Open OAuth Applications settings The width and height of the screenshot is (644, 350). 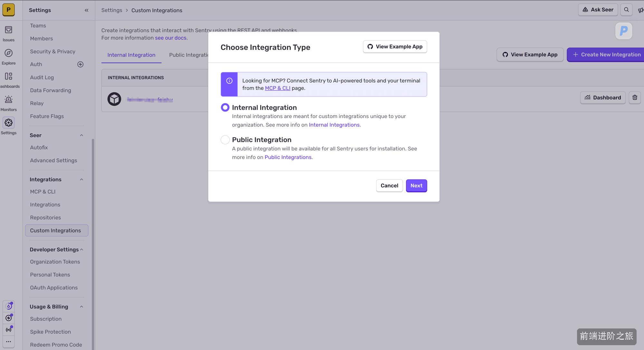pyautogui.click(x=54, y=288)
